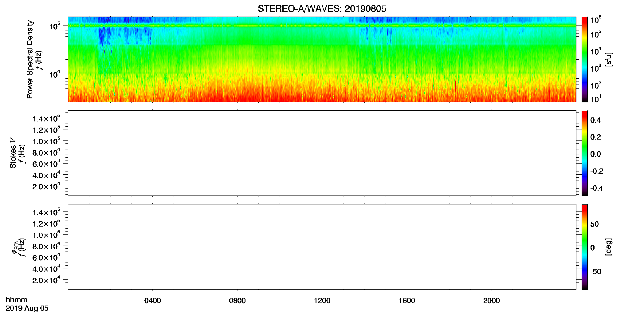The image size is (644, 332).
Task: Select the degrees color bar of bottom panel
Action: tap(584, 247)
